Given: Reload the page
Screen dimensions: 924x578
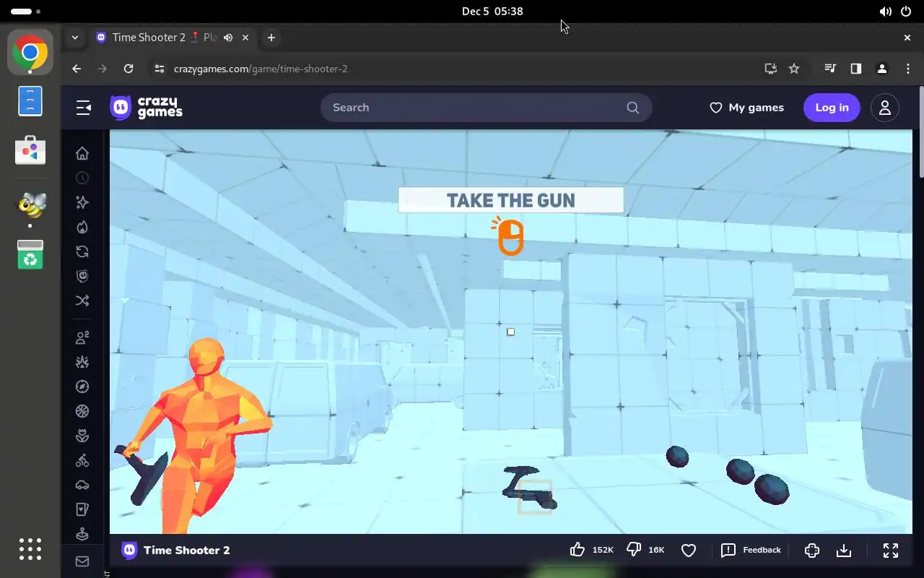Looking at the screenshot, I should click(128, 69).
